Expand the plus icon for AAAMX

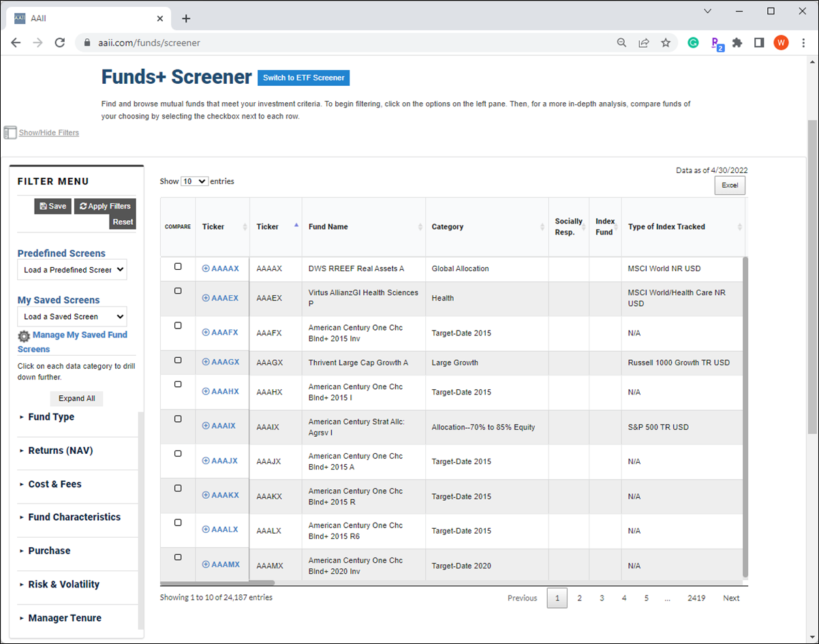(206, 564)
